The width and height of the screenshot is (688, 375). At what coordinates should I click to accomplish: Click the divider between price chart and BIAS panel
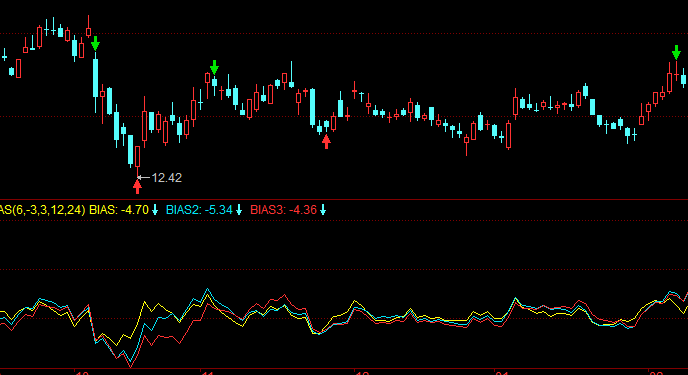pos(344,200)
